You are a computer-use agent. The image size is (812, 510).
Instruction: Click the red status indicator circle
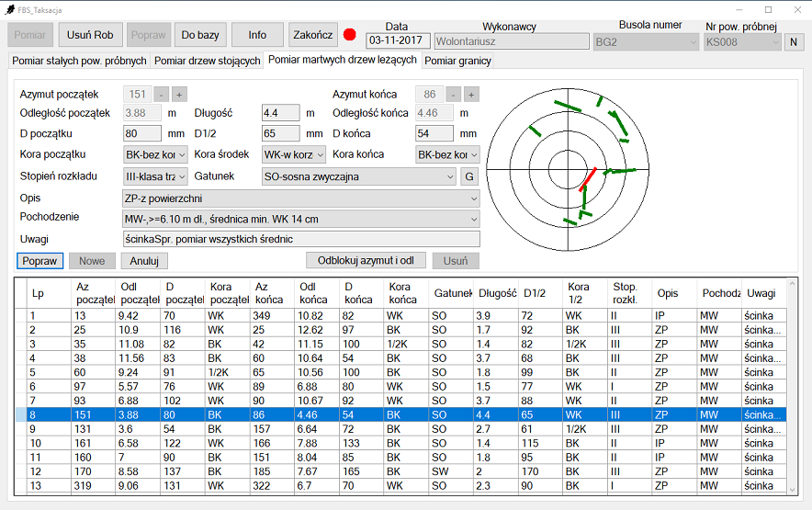click(350, 36)
